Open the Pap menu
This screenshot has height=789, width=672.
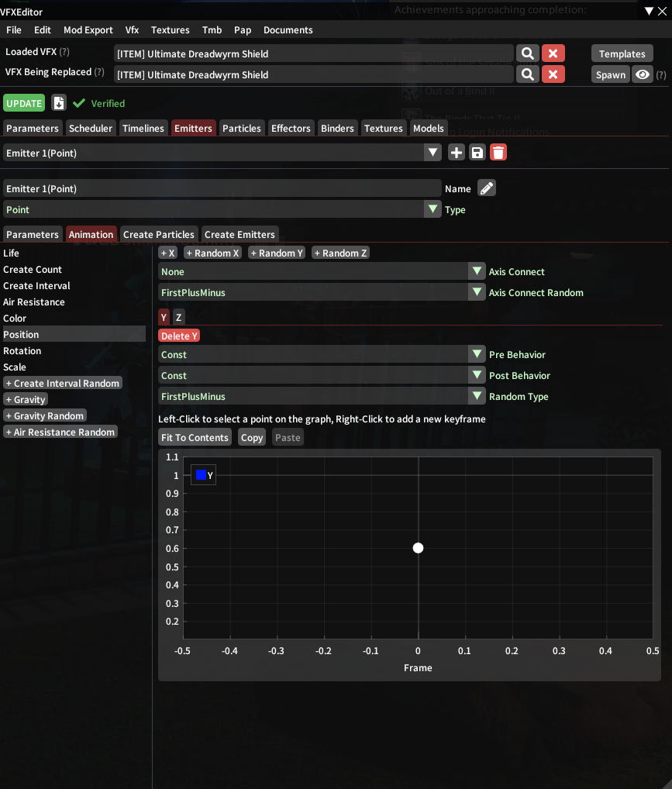(x=243, y=29)
